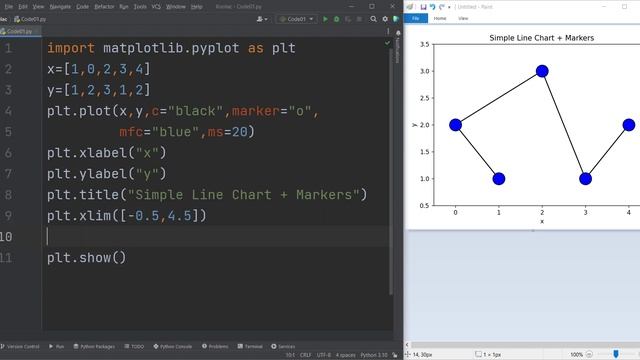Switch to the Paint Home tab
The height and width of the screenshot is (360, 640).
click(440, 18)
